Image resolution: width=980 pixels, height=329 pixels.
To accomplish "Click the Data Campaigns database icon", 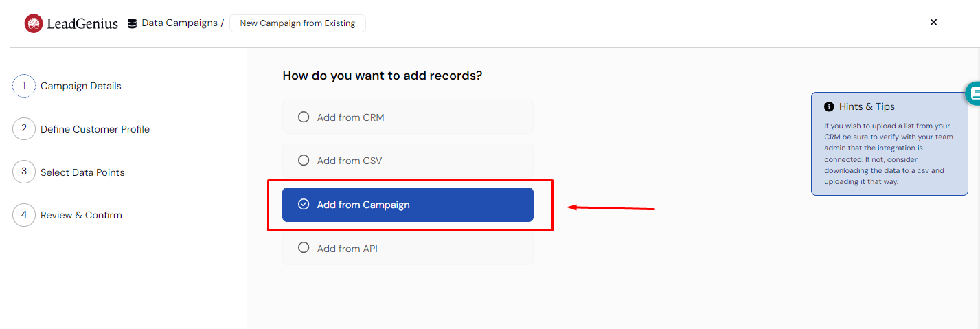I will coord(132,23).
